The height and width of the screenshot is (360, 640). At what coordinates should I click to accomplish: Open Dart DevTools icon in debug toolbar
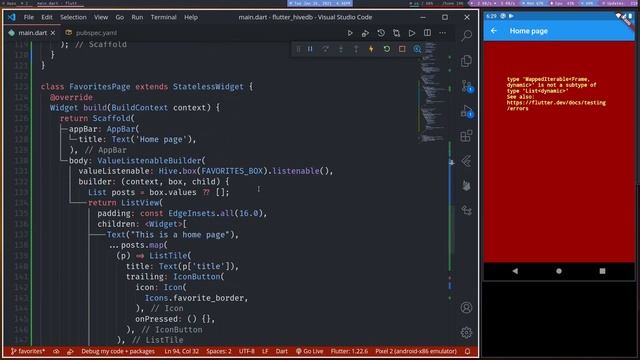click(417, 49)
